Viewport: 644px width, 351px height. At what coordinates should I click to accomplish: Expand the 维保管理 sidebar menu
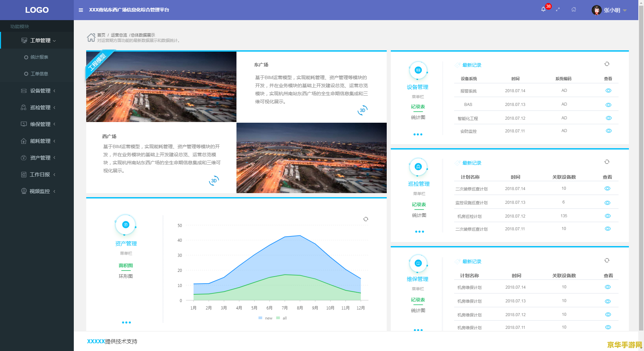54,124
